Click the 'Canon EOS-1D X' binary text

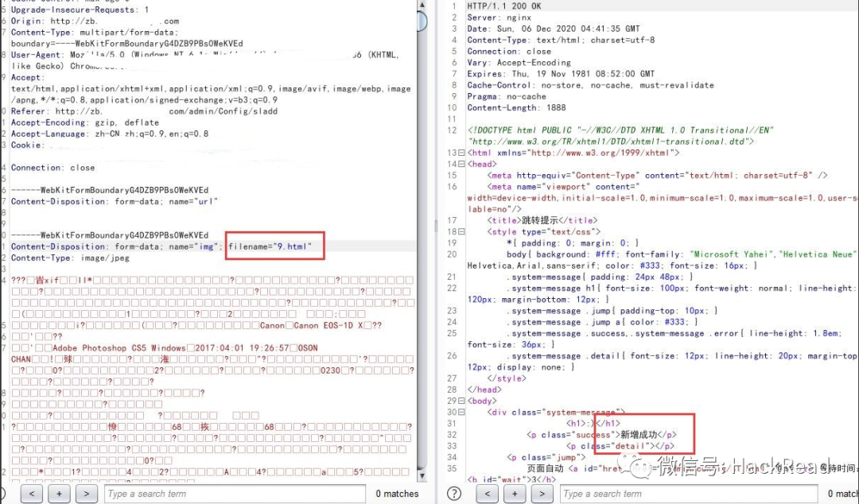pyautogui.click(x=328, y=325)
